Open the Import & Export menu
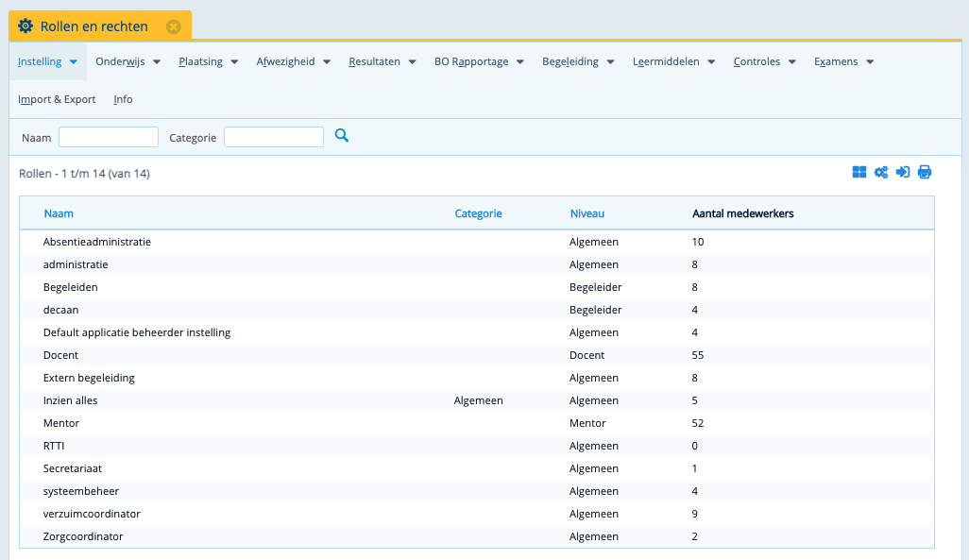Image resolution: width=969 pixels, height=560 pixels. pos(57,99)
